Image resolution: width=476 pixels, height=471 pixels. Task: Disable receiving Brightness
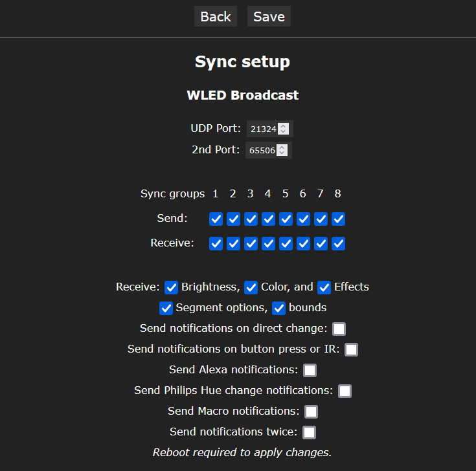tap(172, 287)
